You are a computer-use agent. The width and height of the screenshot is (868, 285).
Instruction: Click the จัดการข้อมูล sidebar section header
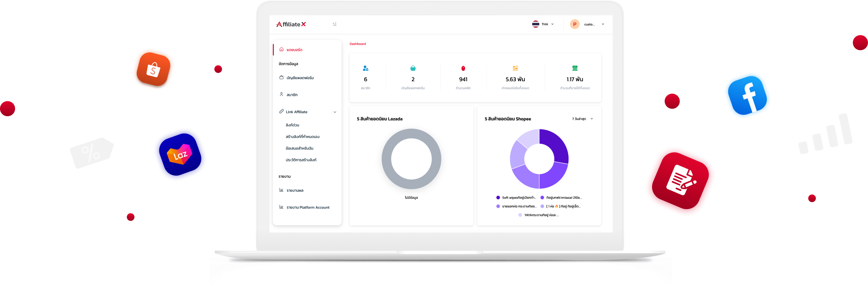[288, 64]
